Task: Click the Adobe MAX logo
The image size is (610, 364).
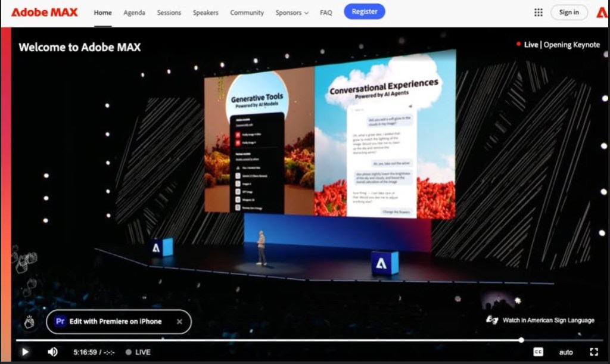Action: pyautogui.click(x=44, y=13)
